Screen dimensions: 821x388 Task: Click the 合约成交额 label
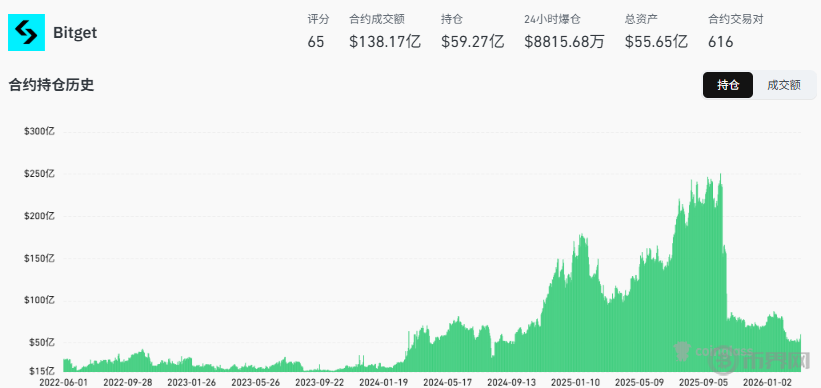377,20
